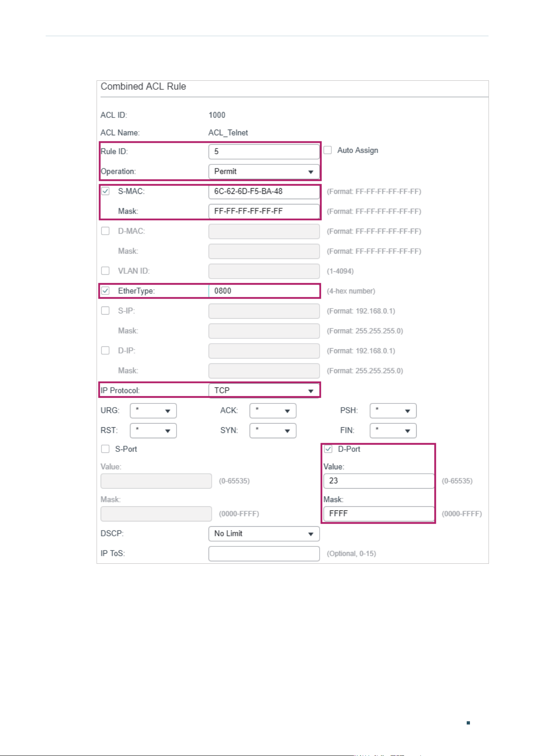Click the disabled S-IP address field
This screenshot has width=535, height=756.
pos(264,311)
